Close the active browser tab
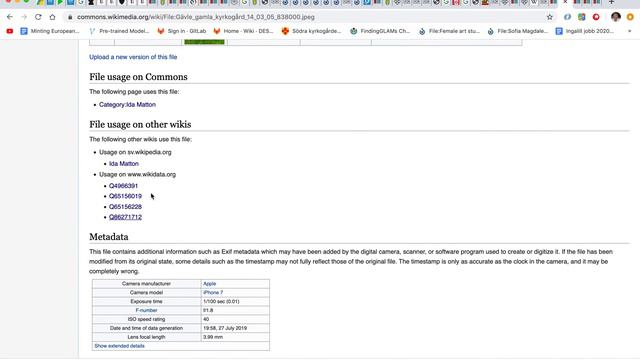The width and height of the screenshot is (640, 360). click(x=565, y=2)
